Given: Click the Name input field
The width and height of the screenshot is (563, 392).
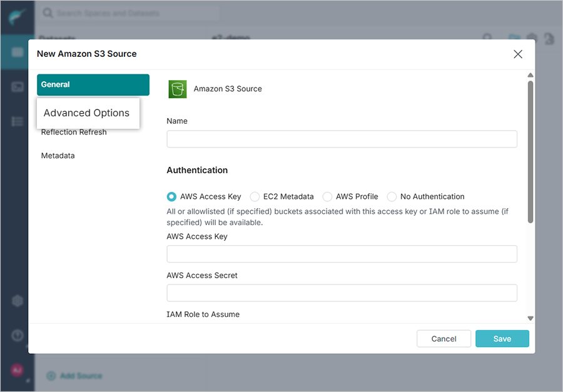Looking at the screenshot, I should coord(342,139).
